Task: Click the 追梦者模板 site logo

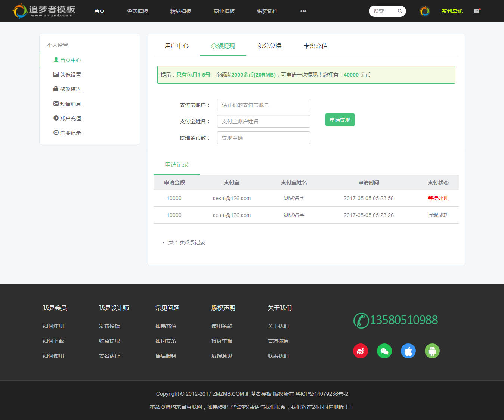Action: click(44, 11)
